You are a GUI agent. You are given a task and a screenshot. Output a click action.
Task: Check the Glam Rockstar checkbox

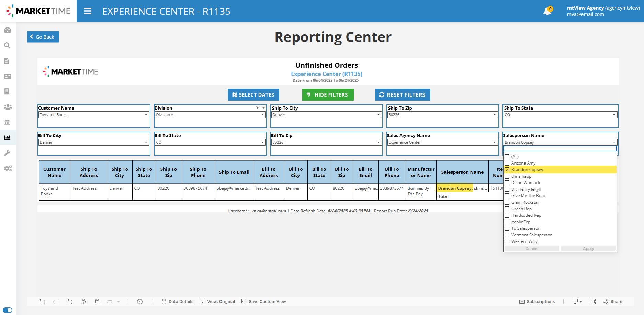(x=507, y=202)
